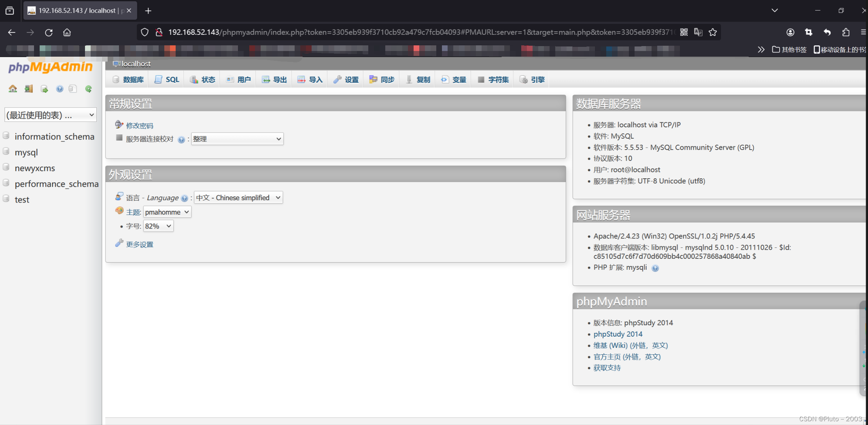Reload navigation frame with green refresh icon
868x425 pixels.
pyautogui.click(x=88, y=89)
